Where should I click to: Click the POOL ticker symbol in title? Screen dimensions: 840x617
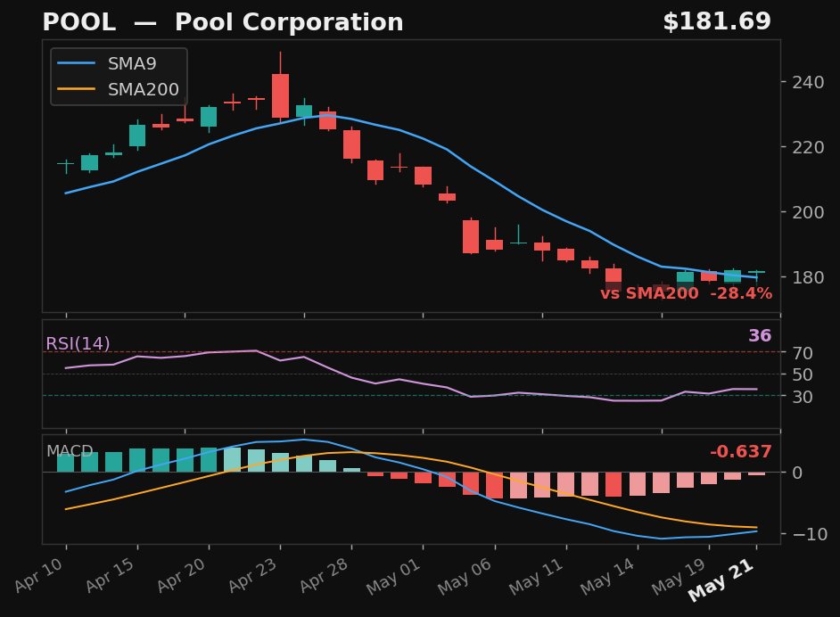click(x=79, y=22)
